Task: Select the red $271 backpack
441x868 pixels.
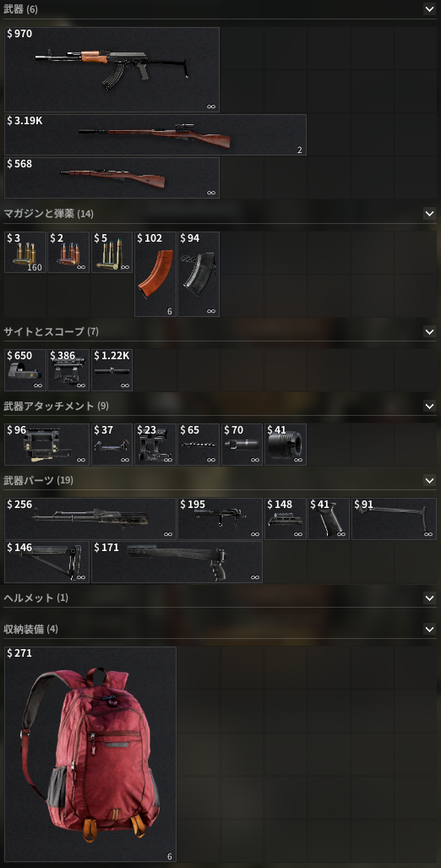Action: click(x=90, y=755)
